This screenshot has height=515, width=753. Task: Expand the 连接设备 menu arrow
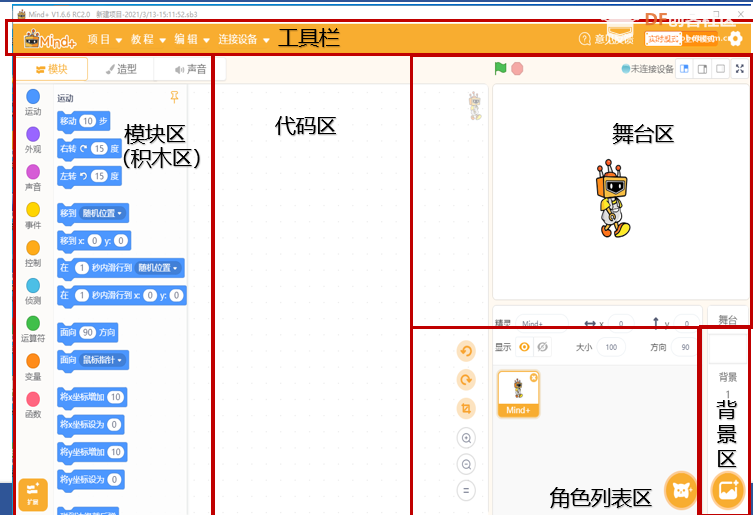[266, 40]
